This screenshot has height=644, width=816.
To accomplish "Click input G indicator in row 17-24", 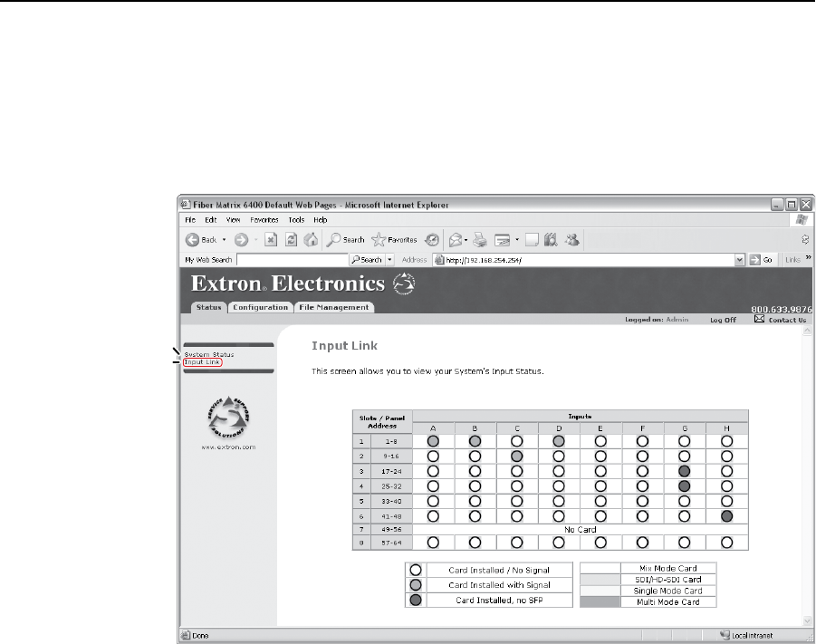I will point(685,472).
